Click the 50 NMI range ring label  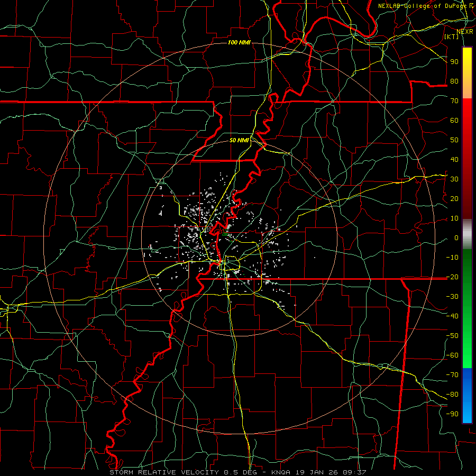click(239, 140)
